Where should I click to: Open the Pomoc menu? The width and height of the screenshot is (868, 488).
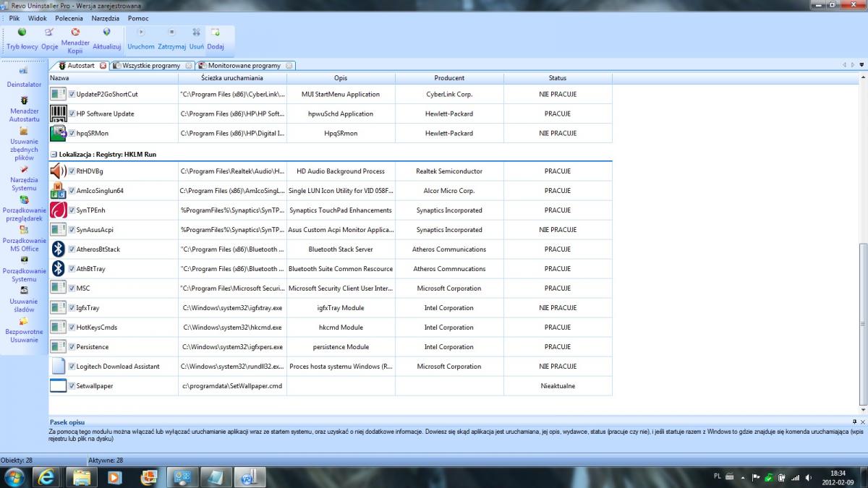(x=138, y=18)
